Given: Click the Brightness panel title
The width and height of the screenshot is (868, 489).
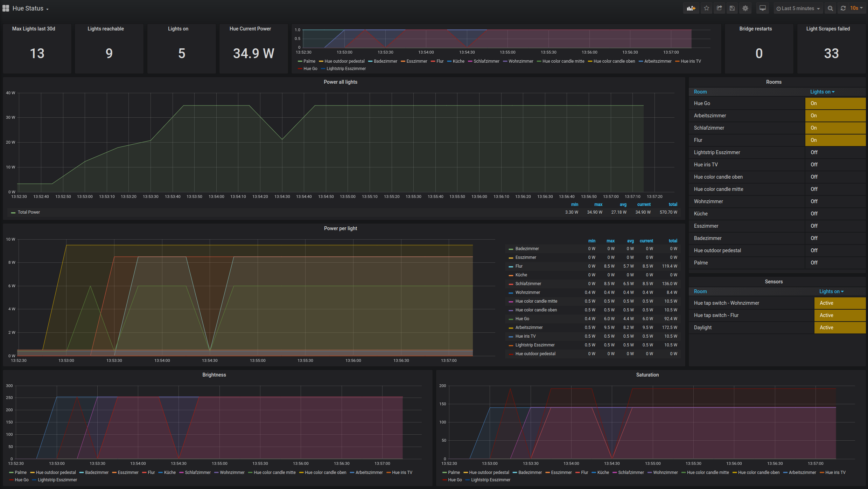Looking at the screenshot, I should coord(214,375).
